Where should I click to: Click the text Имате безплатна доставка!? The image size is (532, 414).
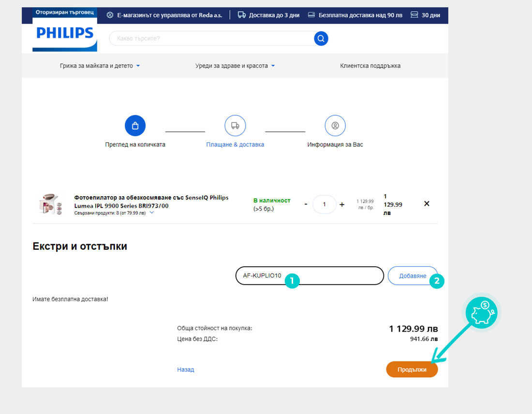pos(70,299)
